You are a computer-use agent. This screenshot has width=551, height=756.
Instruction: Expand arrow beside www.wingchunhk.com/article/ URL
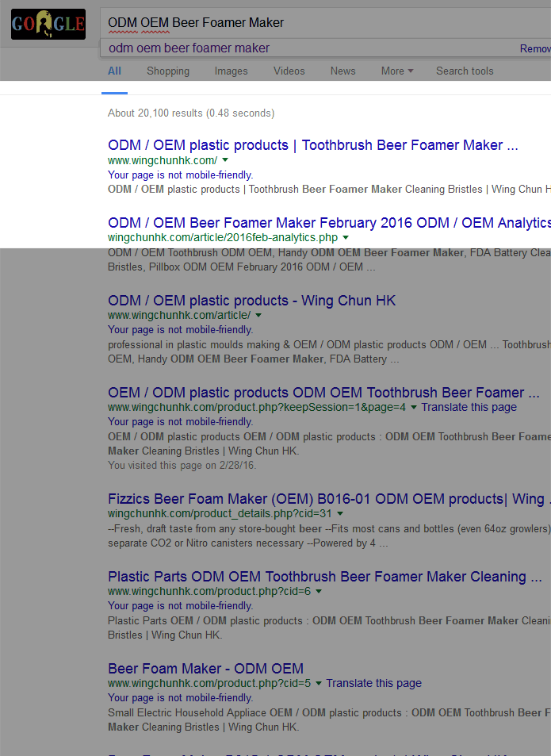coord(258,315)
